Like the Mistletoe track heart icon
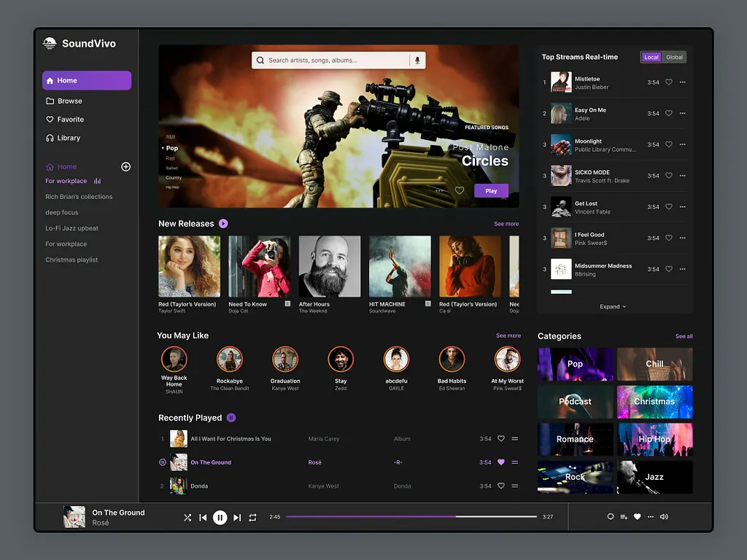The height and width of the screenshot is (560, 747). 668,82
